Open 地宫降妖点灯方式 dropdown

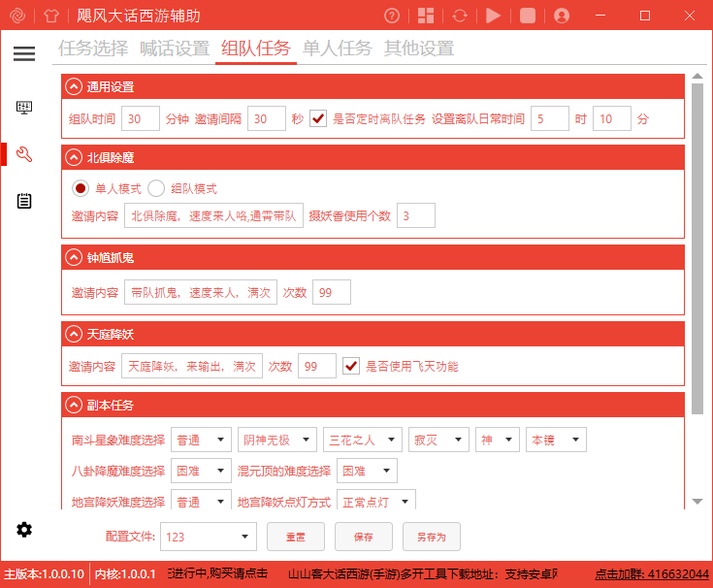tap(376, 500)
